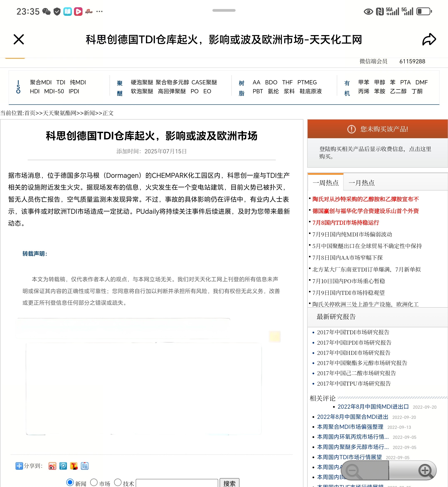Open 北方某大厂东南亚TDI订单爆满 link

367,269
